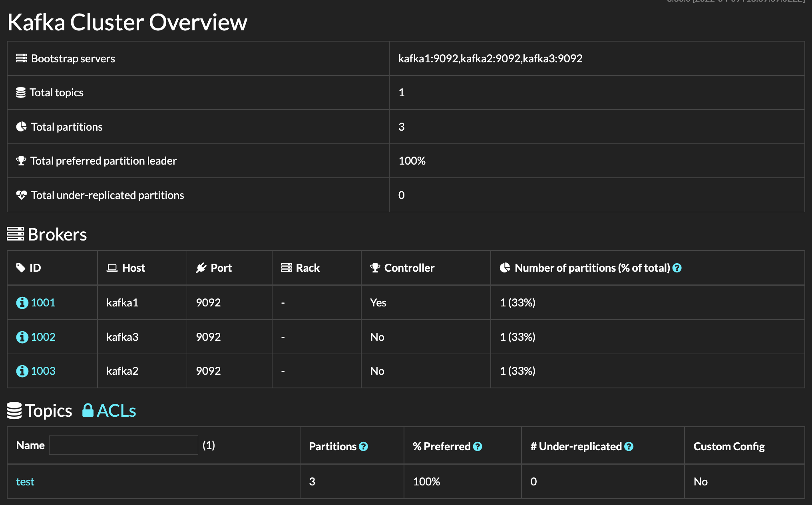Click the Partitions column help icon
This screenshot has width=812, height=505.
(x=363, y=447)
